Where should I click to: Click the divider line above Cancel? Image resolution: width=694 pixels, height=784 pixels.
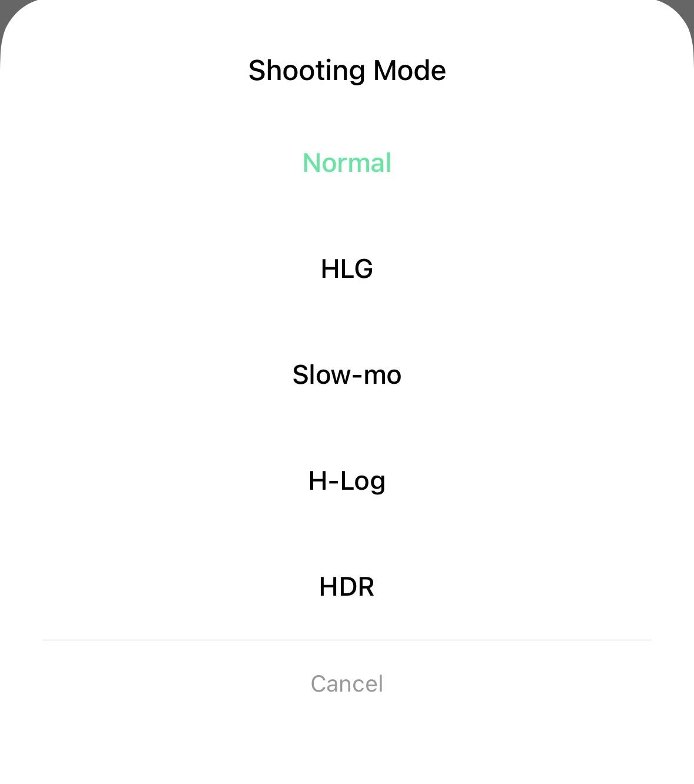click(x=347, y=640)
